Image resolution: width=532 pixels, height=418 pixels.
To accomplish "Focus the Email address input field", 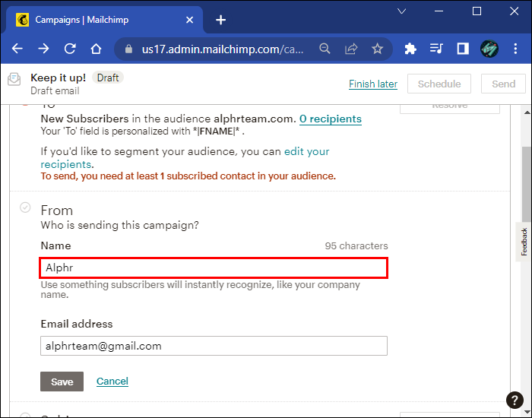I will pyautogui.click(x=214, y=346).
